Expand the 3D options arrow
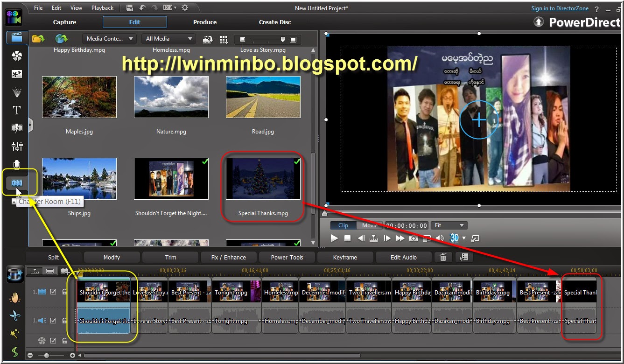Viewport: 624px width, 364px height. pos(464,238)
